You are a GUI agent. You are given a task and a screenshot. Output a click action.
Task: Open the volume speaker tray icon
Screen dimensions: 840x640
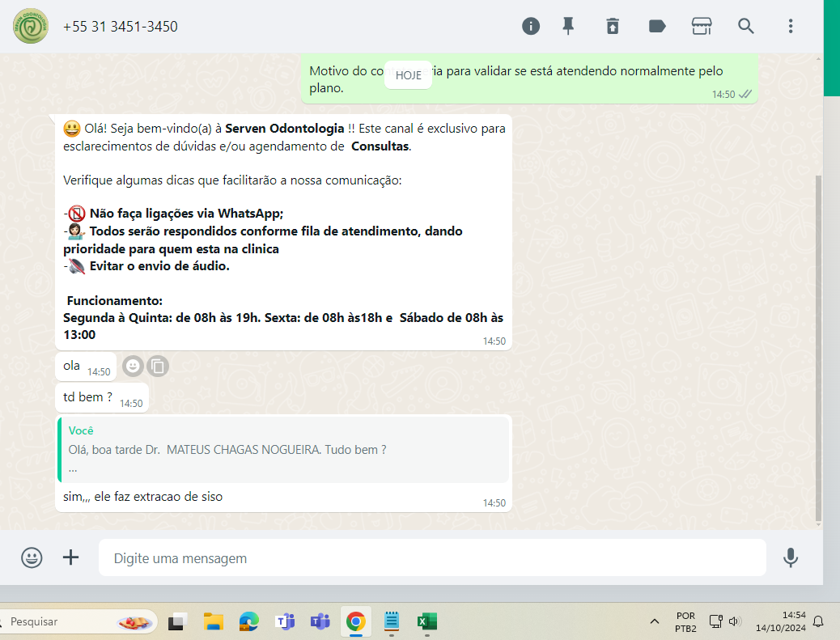(734, 621)
